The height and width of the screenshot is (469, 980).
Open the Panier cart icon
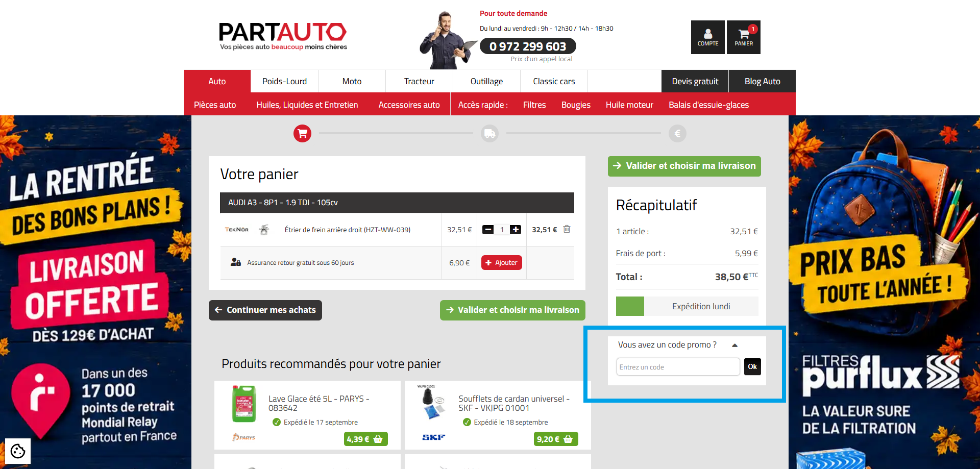[744, 37]
